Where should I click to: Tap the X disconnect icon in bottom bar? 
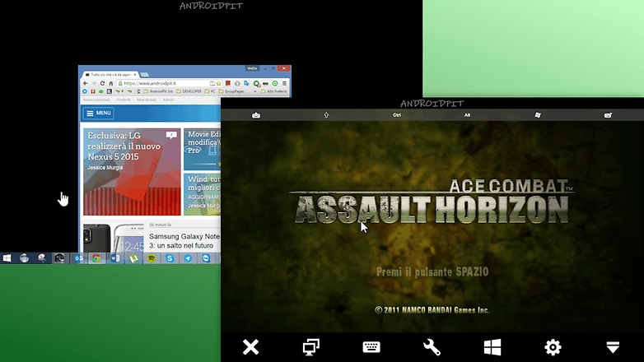[x=250, y=347]
